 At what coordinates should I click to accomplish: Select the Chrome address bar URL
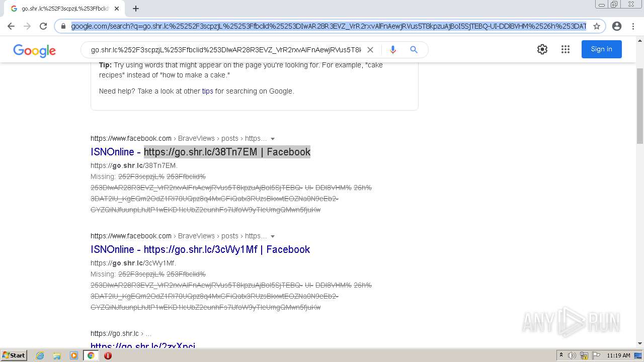click(x=329, y=26)
